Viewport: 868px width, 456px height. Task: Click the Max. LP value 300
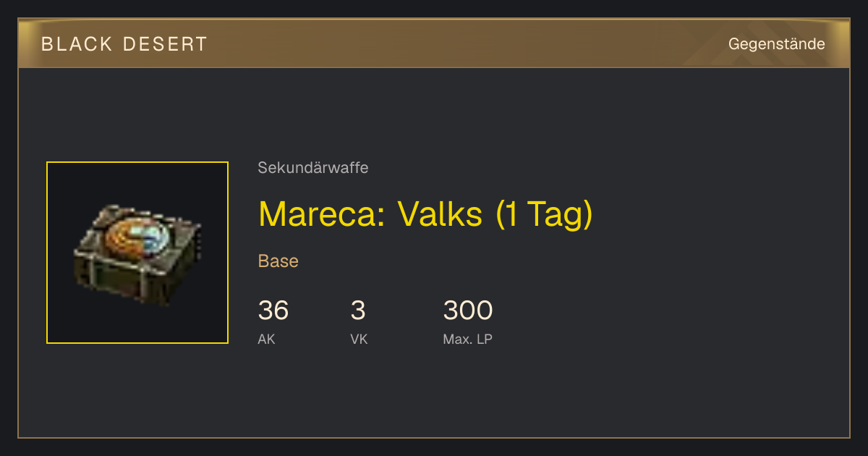point(468,311)
